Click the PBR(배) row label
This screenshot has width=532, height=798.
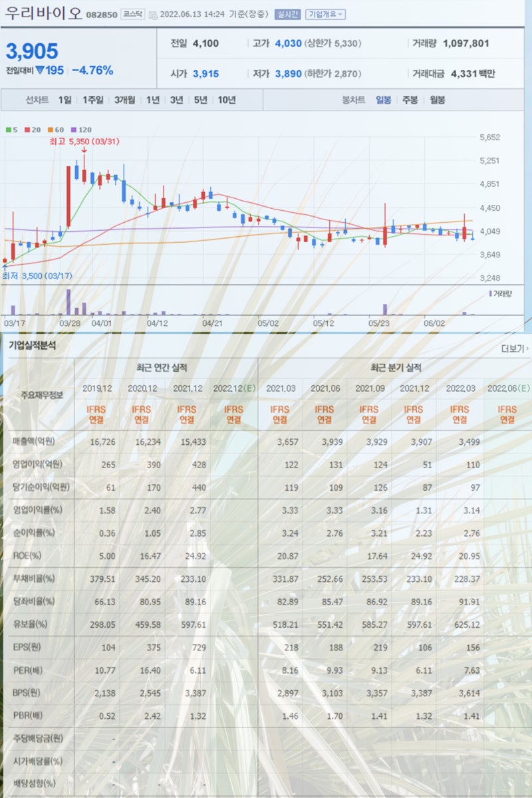[x=28, y=716]
